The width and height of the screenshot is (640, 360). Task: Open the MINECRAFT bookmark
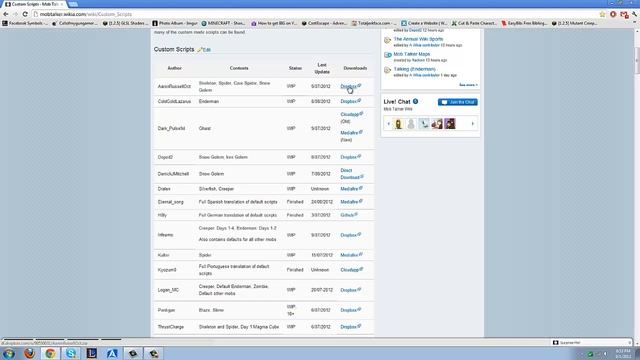tap(224, 23)
